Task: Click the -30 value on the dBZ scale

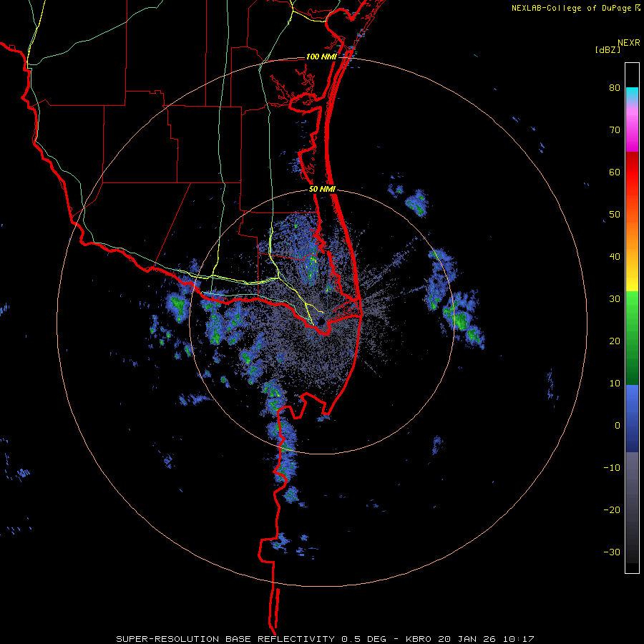Action: (x=612, y=552)
